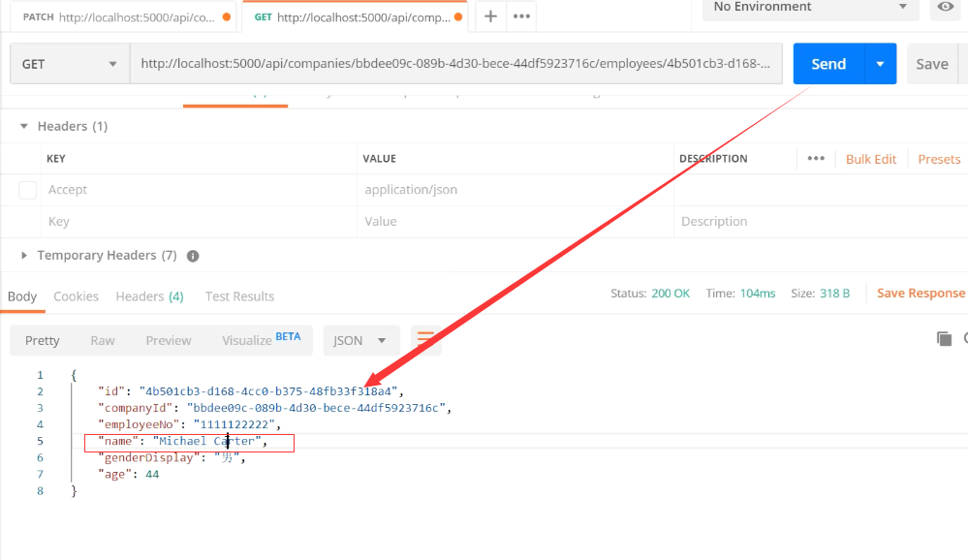Enable the Accept header checkbox
968x560 pixels.
[28, 190]
